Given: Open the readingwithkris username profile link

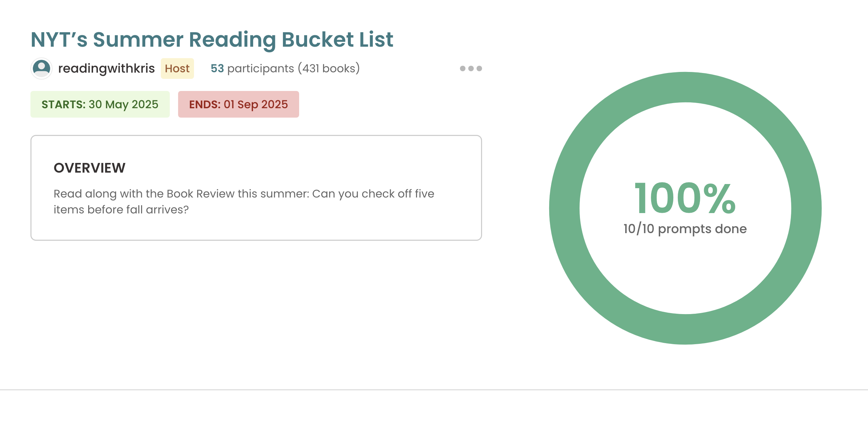Looking at the screenshot, I should (106, 68).
